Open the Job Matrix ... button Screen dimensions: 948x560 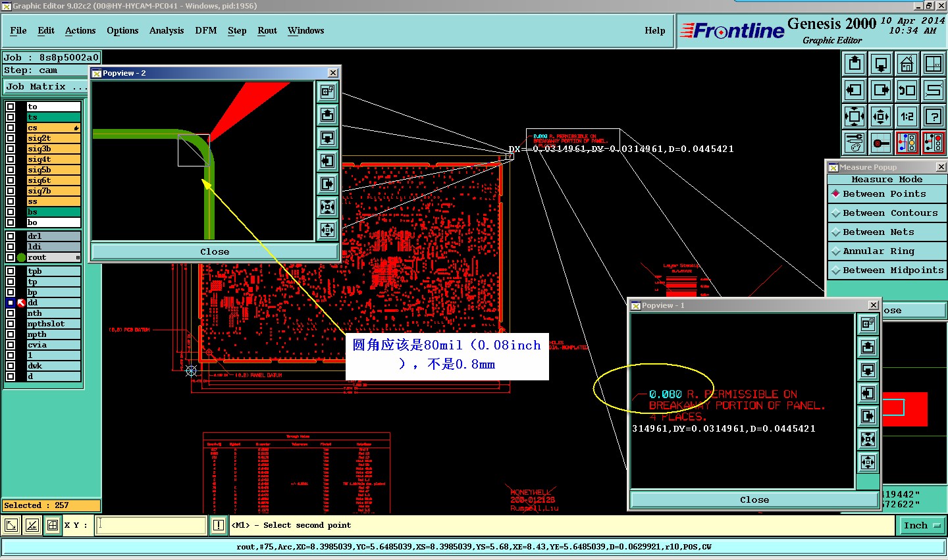(x=46, y=87)
